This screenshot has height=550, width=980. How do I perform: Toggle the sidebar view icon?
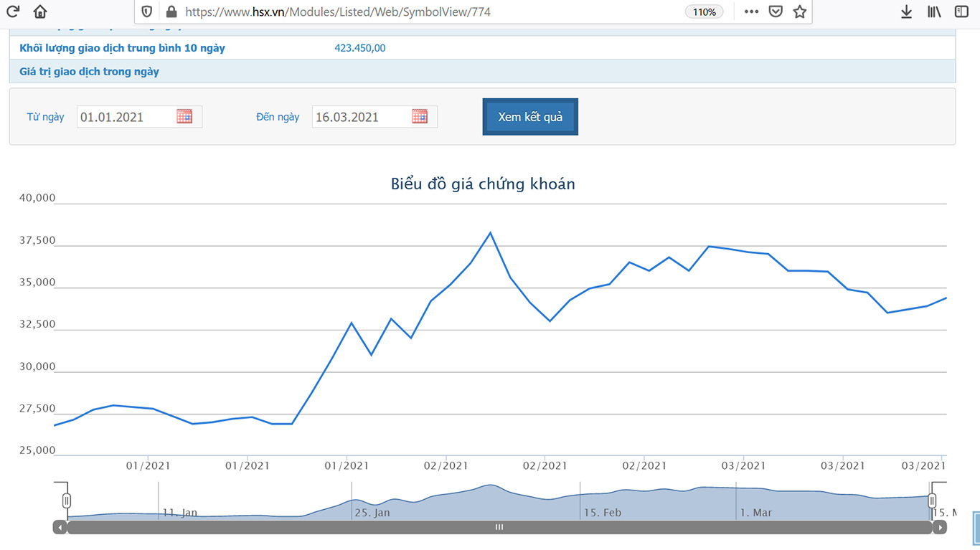(x=961, y=11)
